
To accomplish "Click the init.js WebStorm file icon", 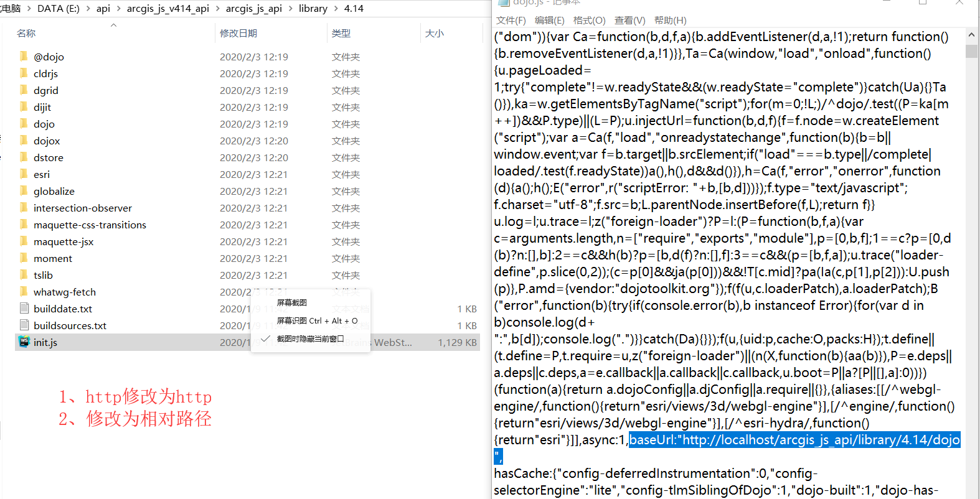I will (x=24, y=342).
